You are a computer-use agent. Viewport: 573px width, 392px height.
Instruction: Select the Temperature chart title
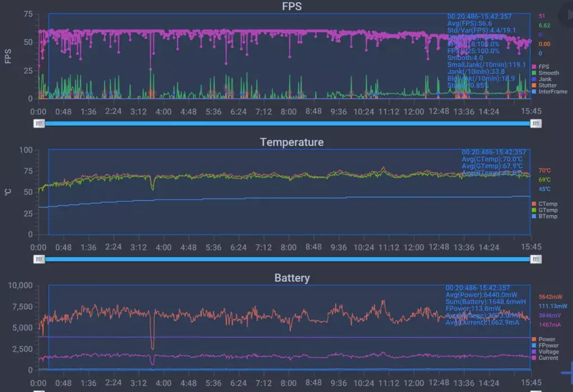pyautogui.click(x=292, y=142)
